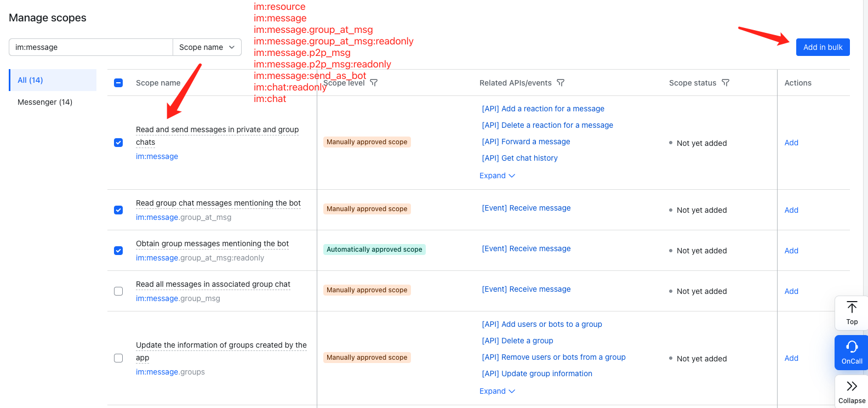Open the Scope name search filter dropdown
868x408 pixels.
[x=207, y=47]
